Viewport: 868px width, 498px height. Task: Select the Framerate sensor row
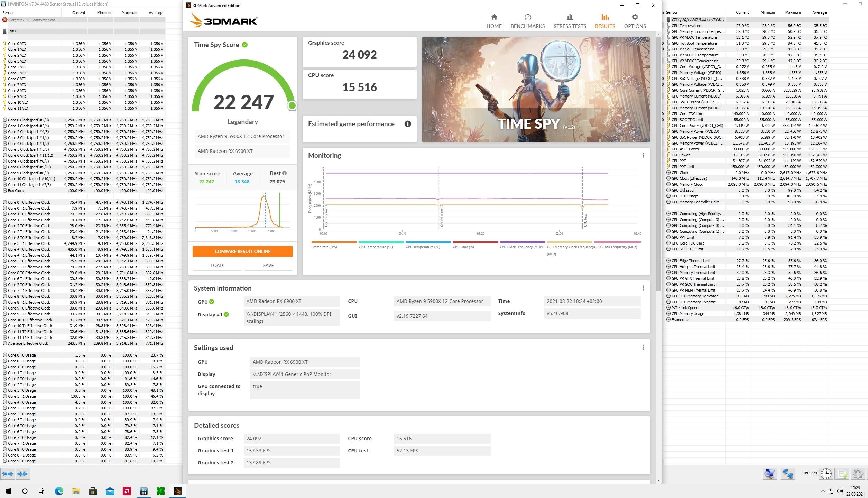point(747,320)
